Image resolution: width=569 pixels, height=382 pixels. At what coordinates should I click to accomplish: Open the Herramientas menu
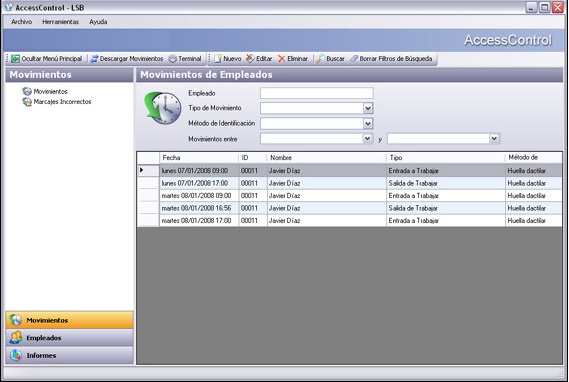tap(61, 22)
